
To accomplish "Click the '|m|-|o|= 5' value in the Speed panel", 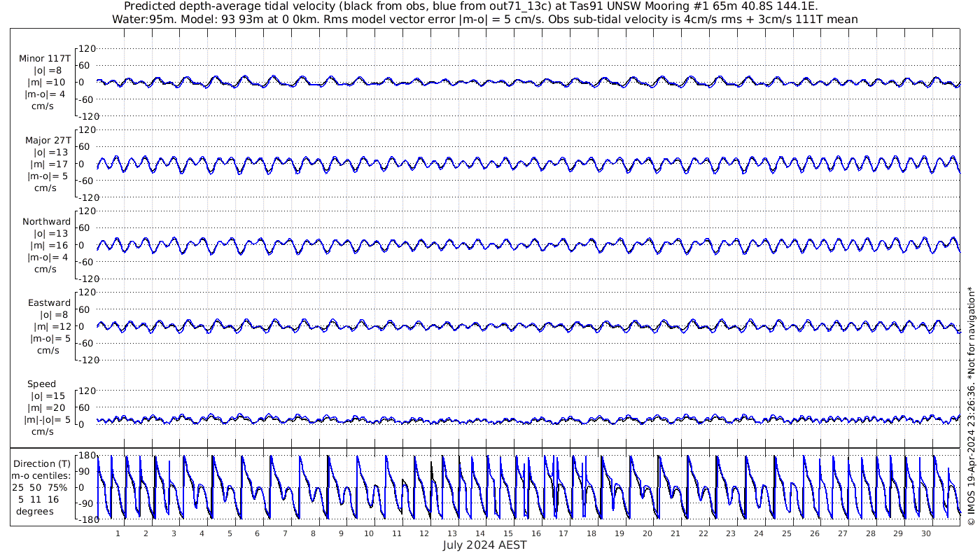I will 46,420.
